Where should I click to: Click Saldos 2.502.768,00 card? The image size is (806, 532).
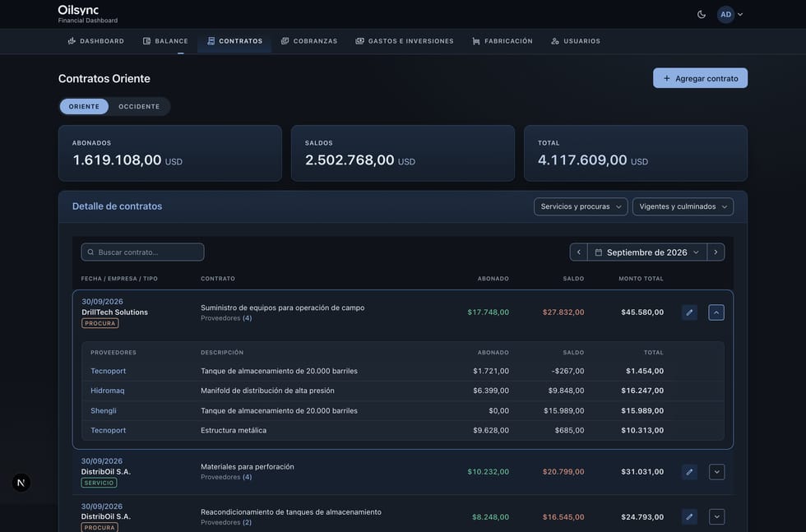pyautogui.click(x=402, y=153)
